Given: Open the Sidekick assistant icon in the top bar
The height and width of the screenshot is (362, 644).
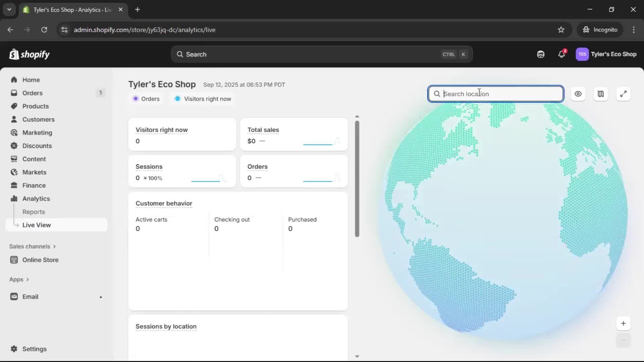Looking at the screenshot, I should (541, 54).
